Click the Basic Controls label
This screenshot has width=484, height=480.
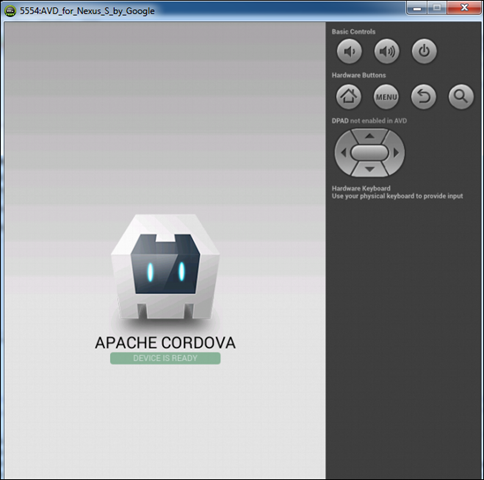pyautogui.click(x=353, y=32)
